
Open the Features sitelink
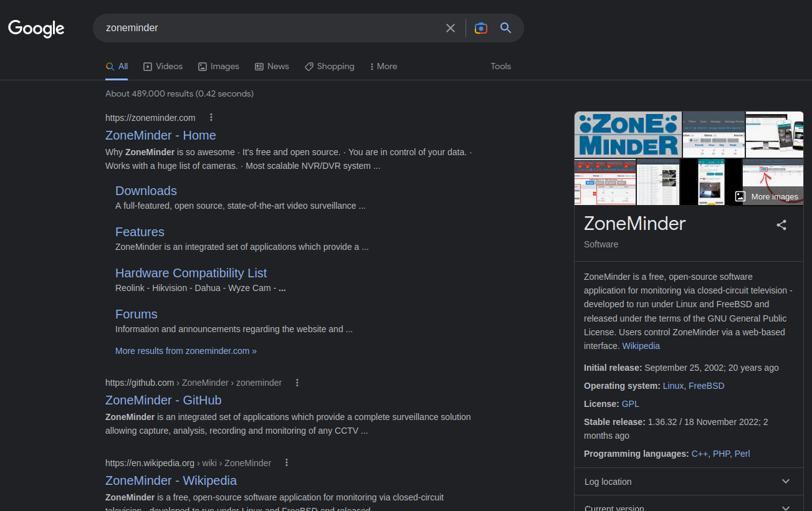(x=140, y=232)
